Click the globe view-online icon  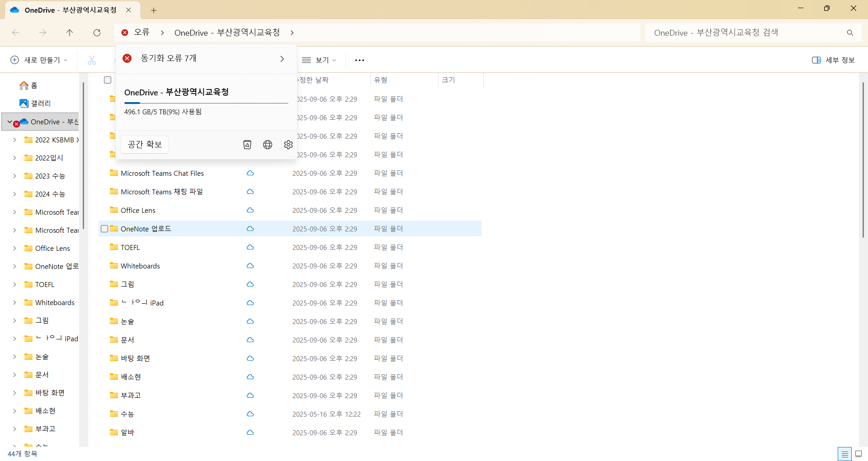pyautogui.click(x=268, y=145)
